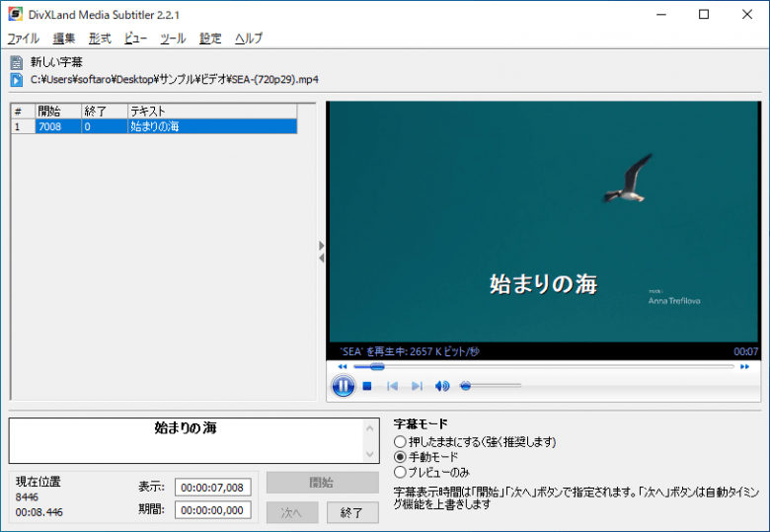Click the row number 1 cell
770x532 pixels.
pyautogui.click(x=23, y=126)
